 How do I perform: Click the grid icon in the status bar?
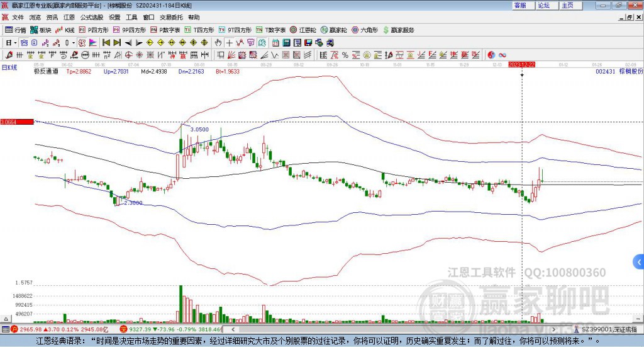click(x=5, y=329)
